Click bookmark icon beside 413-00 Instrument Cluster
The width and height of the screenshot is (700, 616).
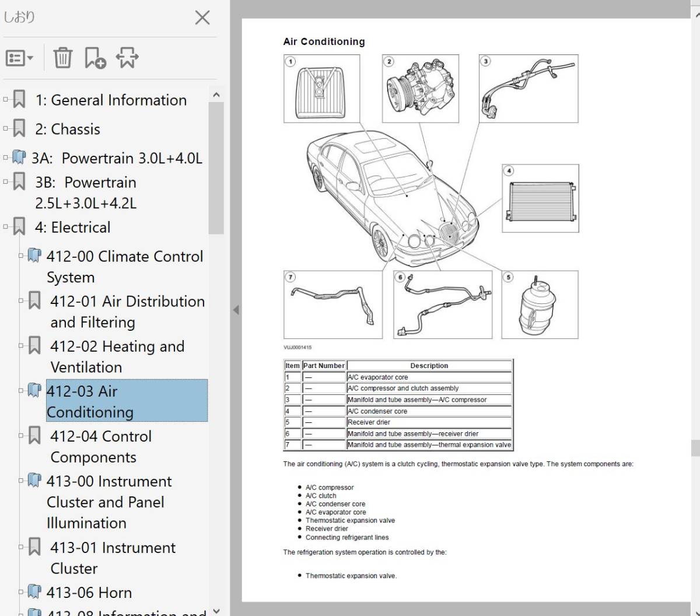[34, 481]
